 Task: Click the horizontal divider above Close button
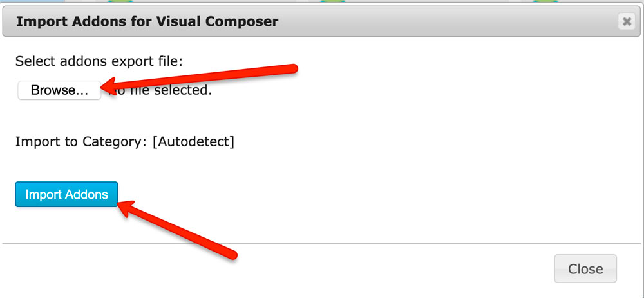(x=321, y=243)
